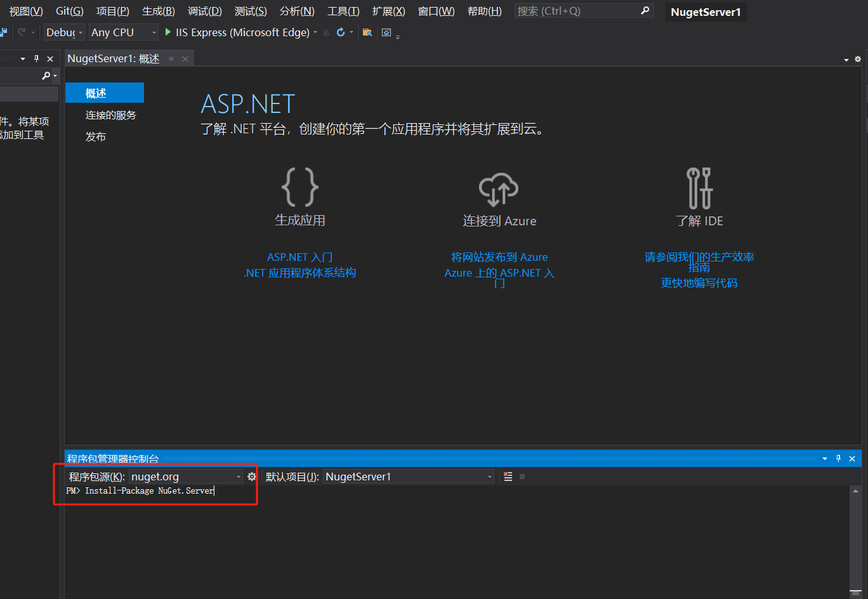This screenshot has height=599, width=868.
Task: Click the save all icon in toolbar
Action: pos(3,32)
